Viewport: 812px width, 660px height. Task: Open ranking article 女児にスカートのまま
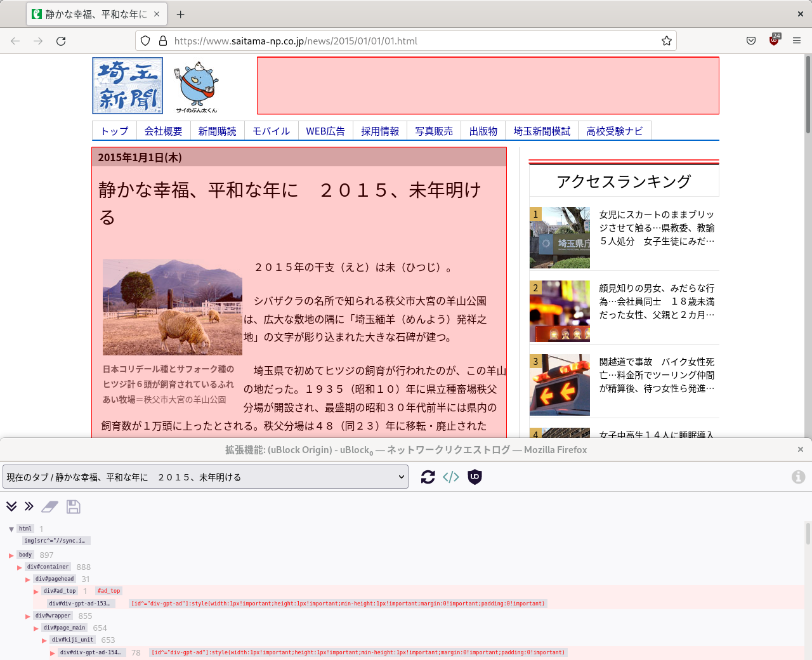(657, 228)
